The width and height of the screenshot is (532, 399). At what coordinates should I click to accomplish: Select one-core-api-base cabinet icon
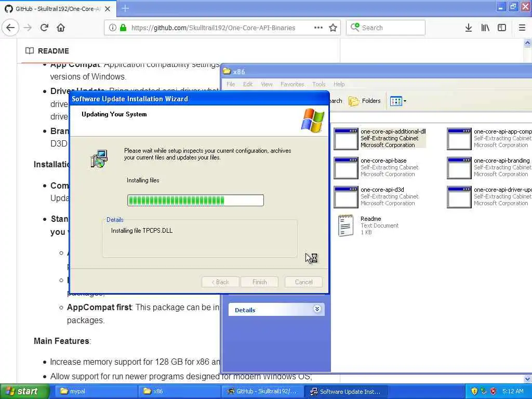point(345,168)
